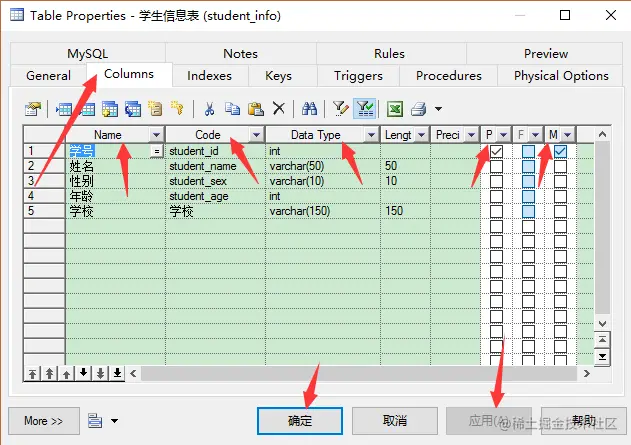Screen dimensions: 631x445
Task: Select the varchar(150) data type cell
Action: (x=323, y=211)
